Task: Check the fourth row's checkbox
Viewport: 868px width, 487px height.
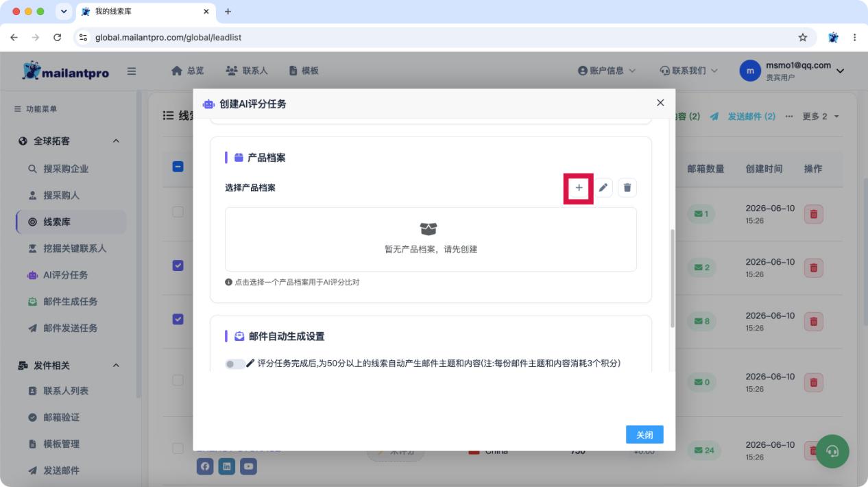Action: (178, 380)
